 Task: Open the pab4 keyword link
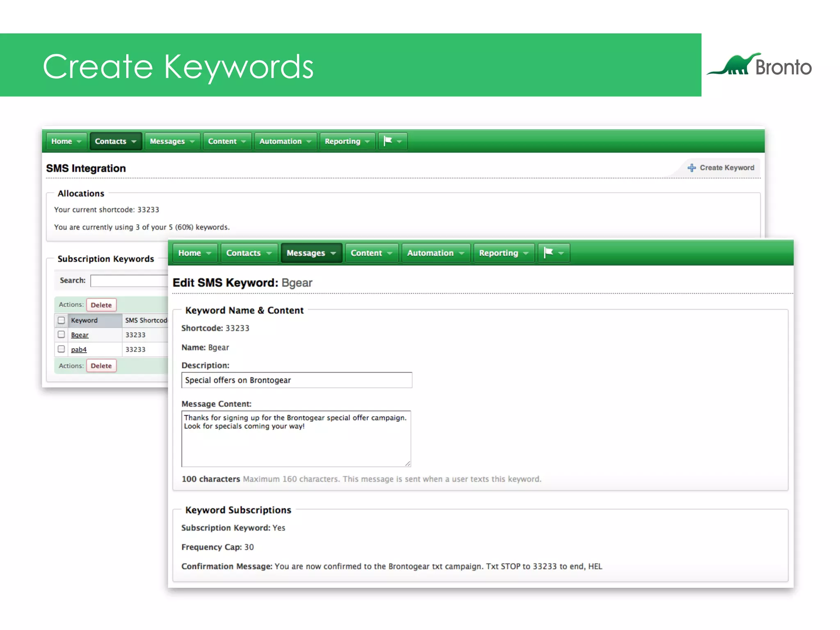click(x=79, y=349)
